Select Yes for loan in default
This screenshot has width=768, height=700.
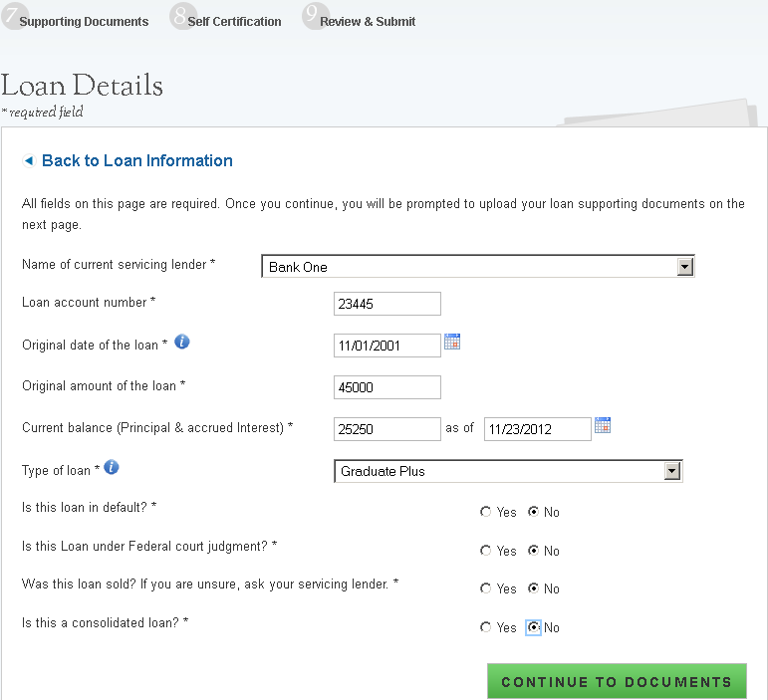click(x=485, y=512)
